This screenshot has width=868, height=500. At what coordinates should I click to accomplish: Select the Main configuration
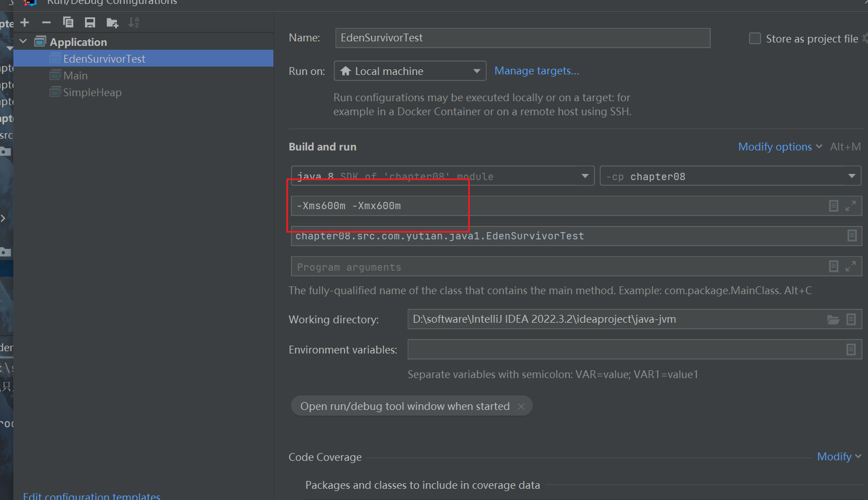[x=76, y=76]
